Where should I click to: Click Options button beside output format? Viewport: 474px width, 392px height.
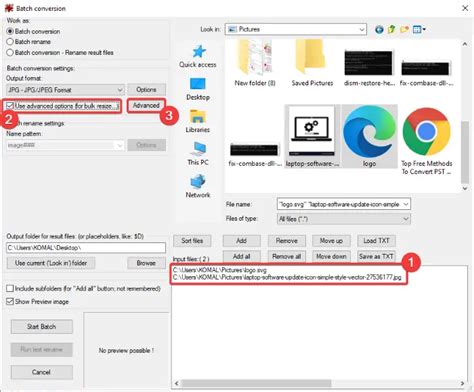coord(146,90)
